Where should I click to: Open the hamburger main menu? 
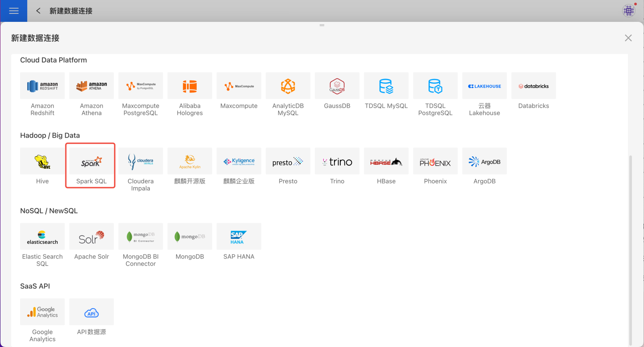14,11
